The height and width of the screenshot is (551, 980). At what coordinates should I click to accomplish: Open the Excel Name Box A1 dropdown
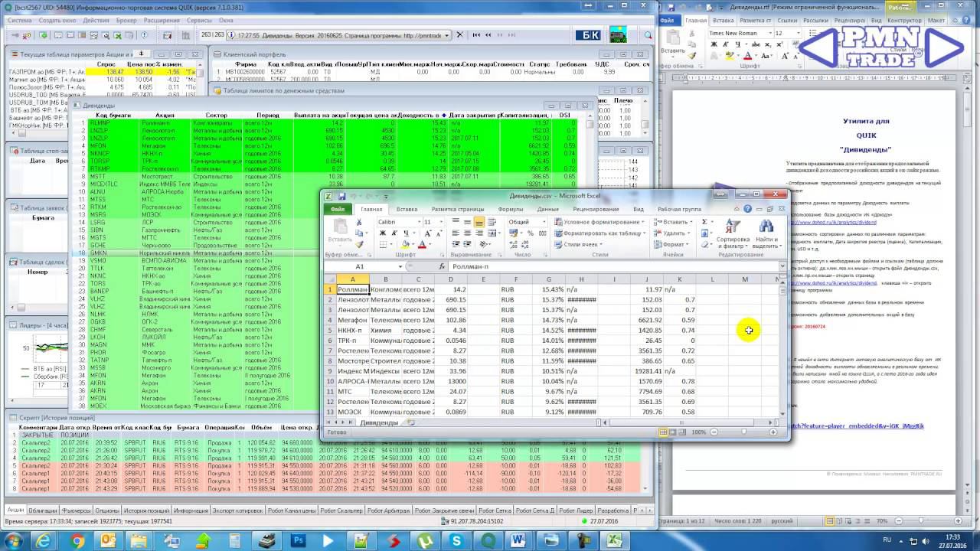click(x=400, y=266)
